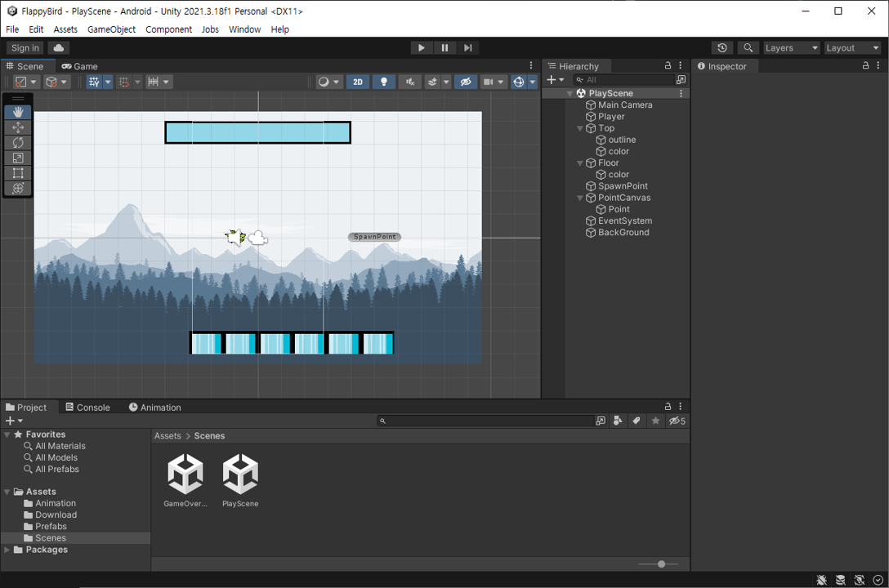Switch to the Animation tab
The image size is (889, 588).
[154, 408]
